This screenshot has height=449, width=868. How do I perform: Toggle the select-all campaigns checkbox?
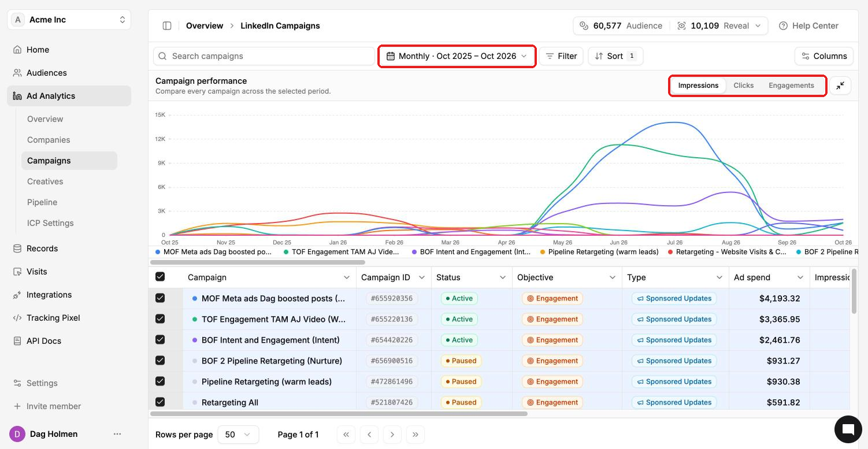[x=160, y=277]
